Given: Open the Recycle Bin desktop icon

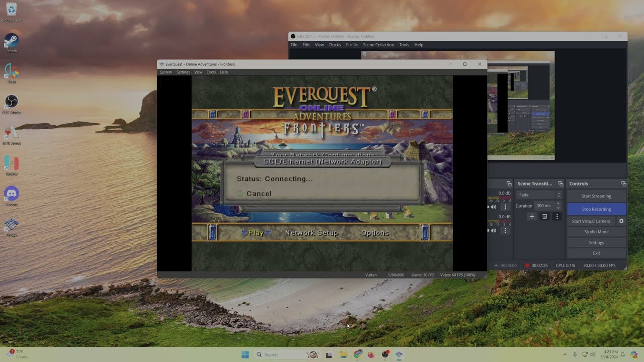Looking at the screenshot, I should pyautogui.click(x=11, y=12).
